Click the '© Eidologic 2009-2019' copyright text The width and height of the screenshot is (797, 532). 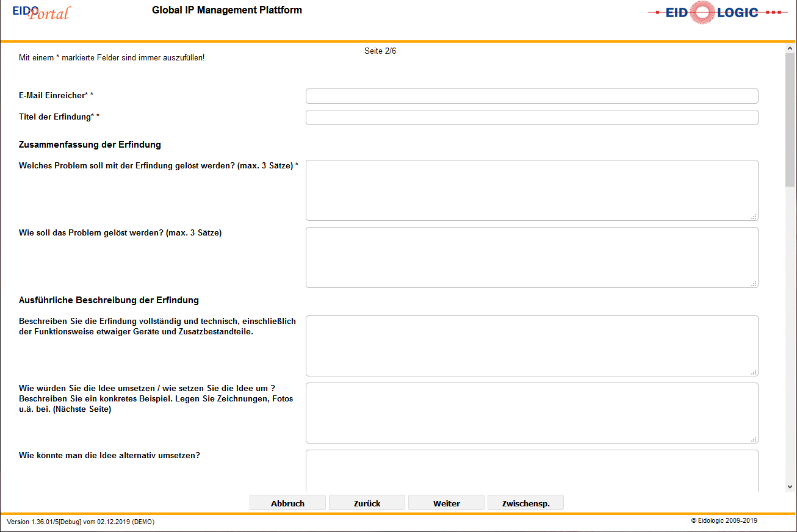(724, 520)
